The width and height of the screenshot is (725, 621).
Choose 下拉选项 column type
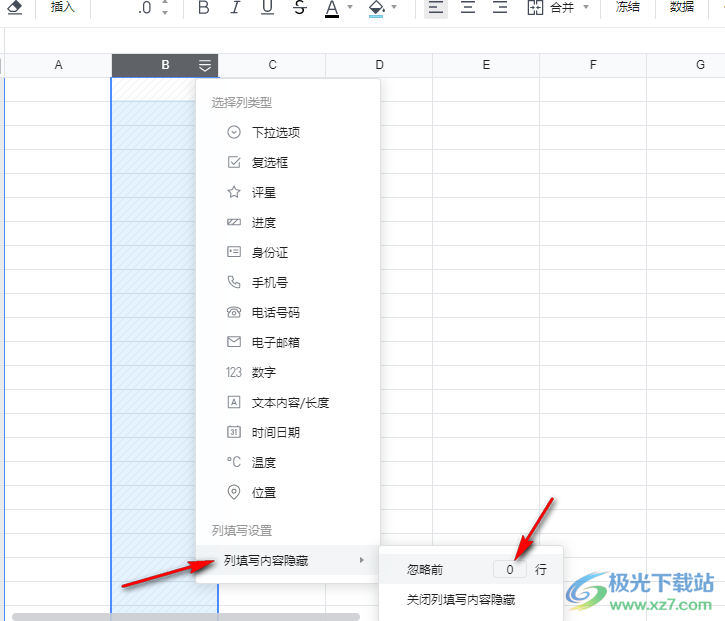coord(288,133)
